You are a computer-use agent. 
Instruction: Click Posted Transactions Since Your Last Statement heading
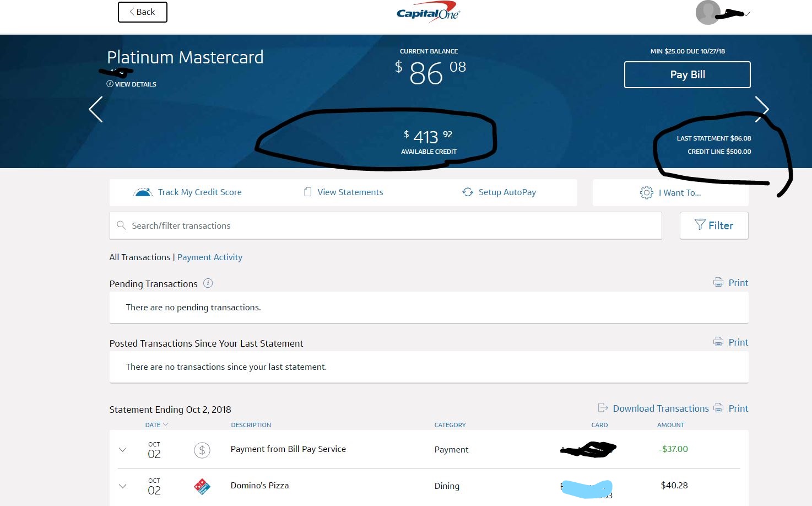click(206, 343)
